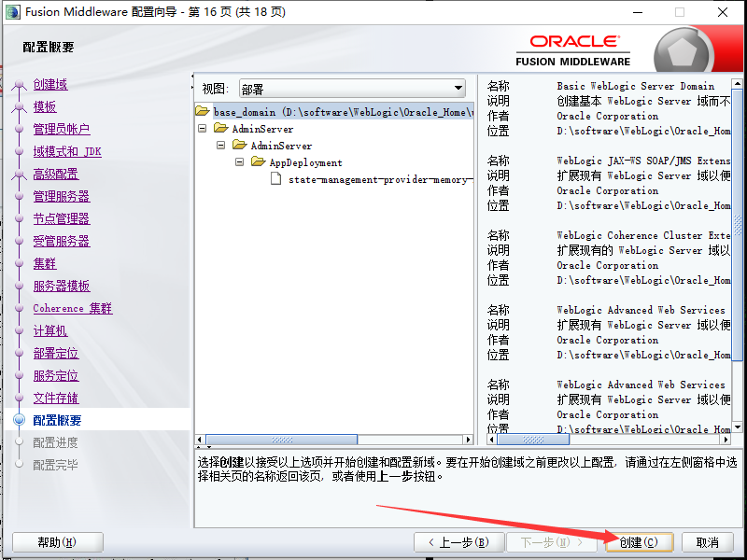Click the 取消 cancel button
Image resolution: width=747 pixels, height=560 pixels.
tap(708, 542)
